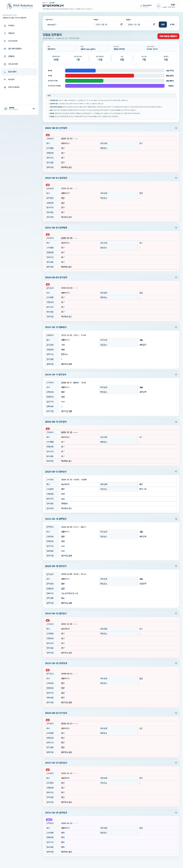Collapse the 2026-08-20 work log card

tap(176, 663)
